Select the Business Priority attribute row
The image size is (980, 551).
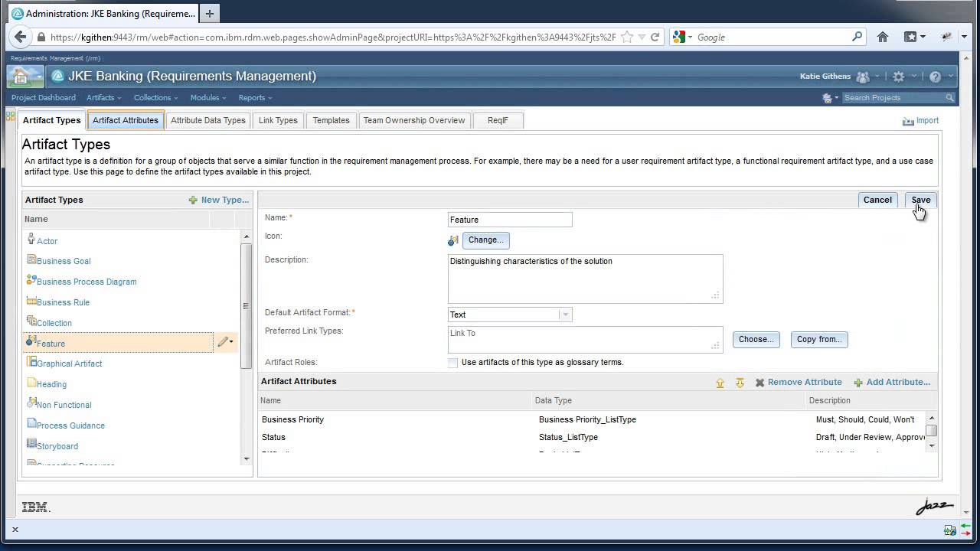[593, 419]
